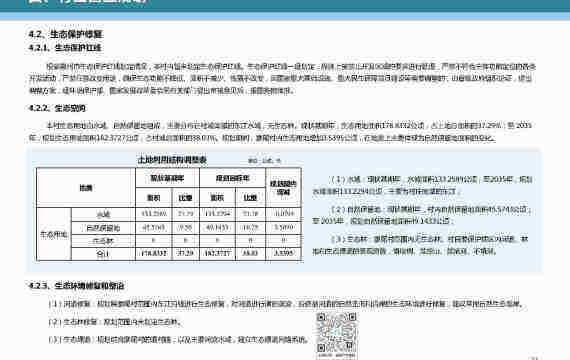Click table title 土地利用结构调整表
Viewport: 570px width, 360px height.
(x=172, y=160)
